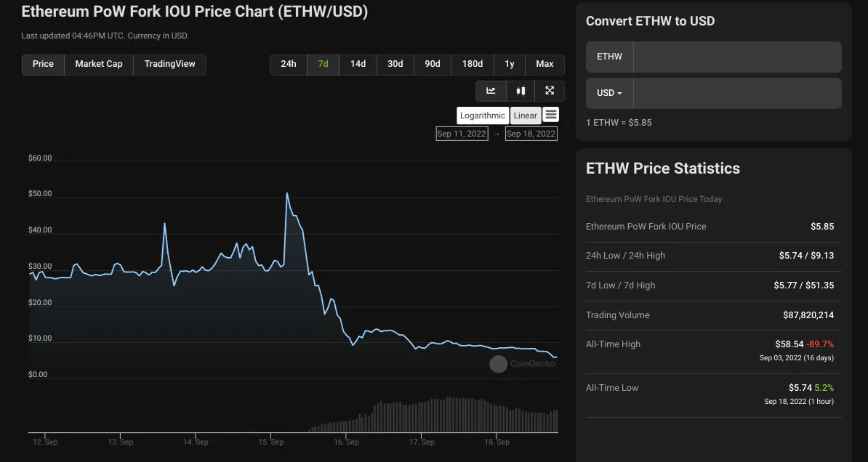Set chart range to 180d
Screen dimensions: 868x462
[473, 64]
